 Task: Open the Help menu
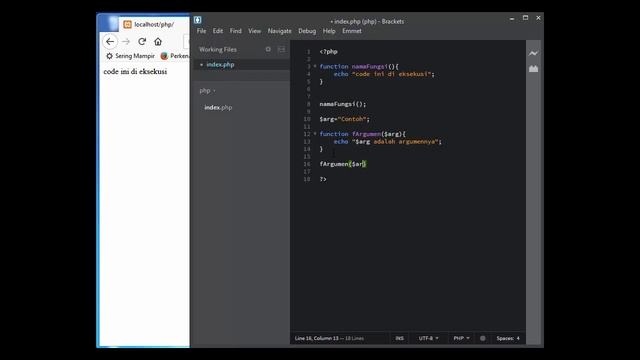[x=329, y=31]
